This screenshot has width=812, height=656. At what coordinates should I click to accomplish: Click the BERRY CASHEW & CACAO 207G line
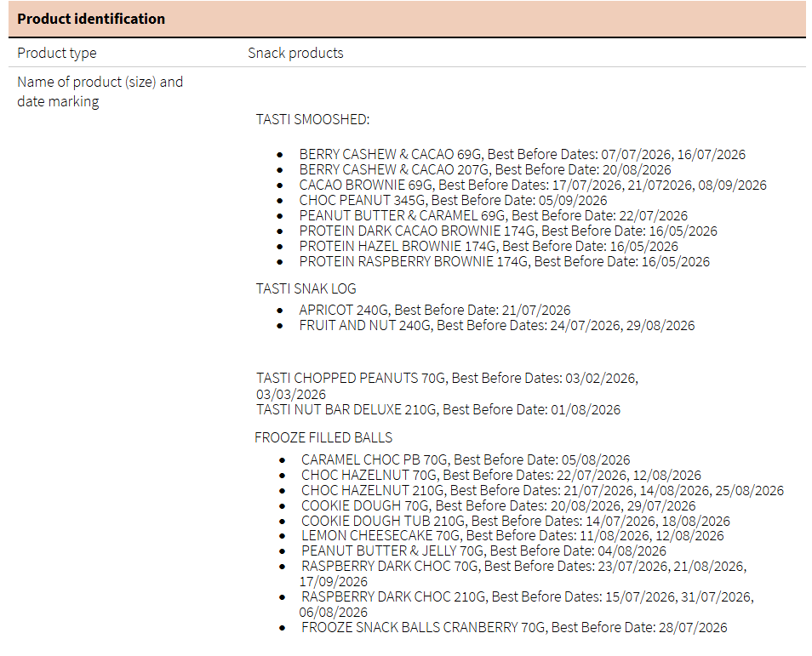point(484,170)
